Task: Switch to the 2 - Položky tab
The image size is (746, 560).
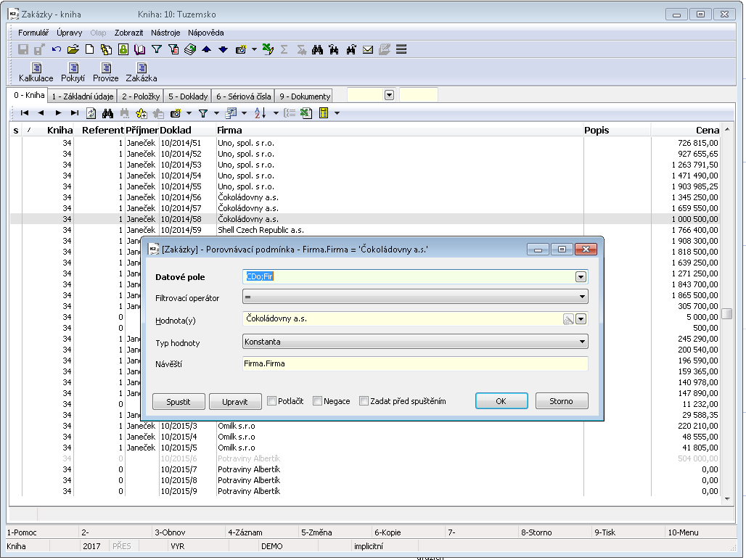Action: (x=141, y=96)
